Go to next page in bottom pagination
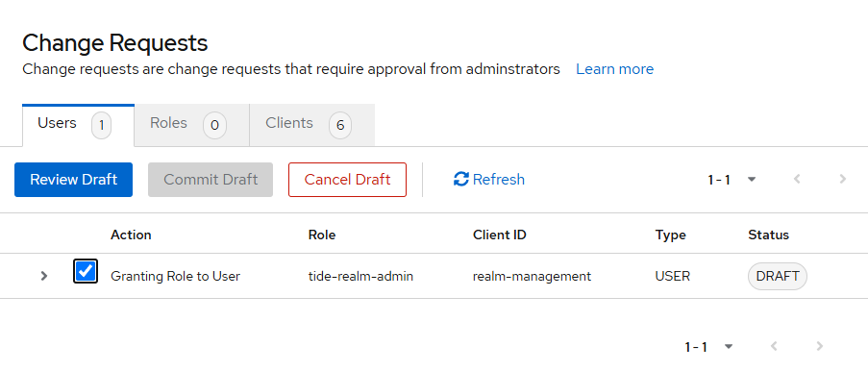 [x=820, y=347]
